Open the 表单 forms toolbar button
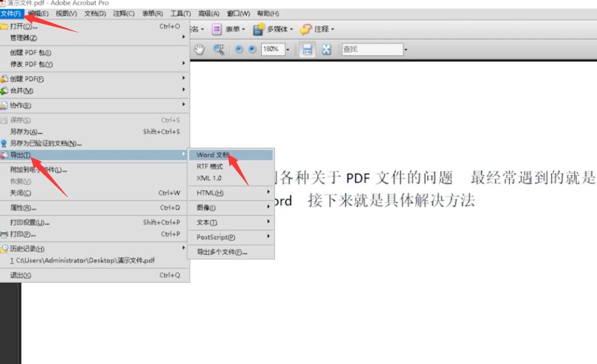This screenshot has height=364, width=597. pyautogui.click(x=228, y=29)
